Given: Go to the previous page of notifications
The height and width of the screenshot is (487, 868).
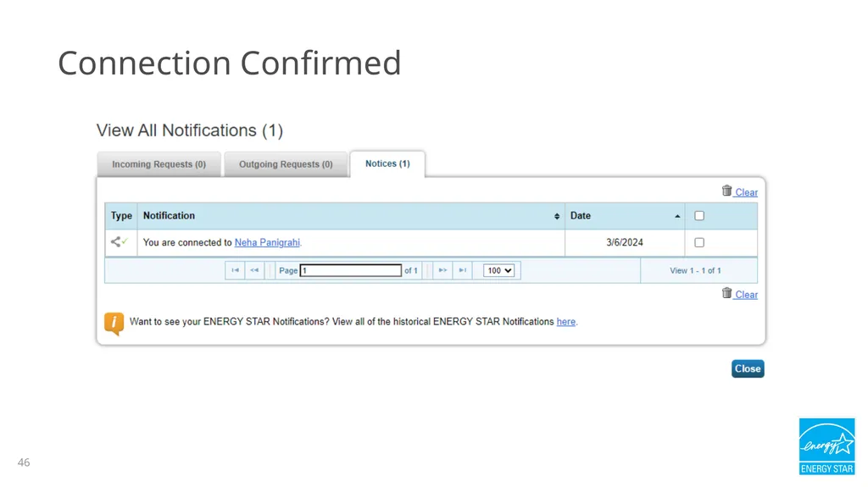Looking at the screenshot, I should point(254,271).
